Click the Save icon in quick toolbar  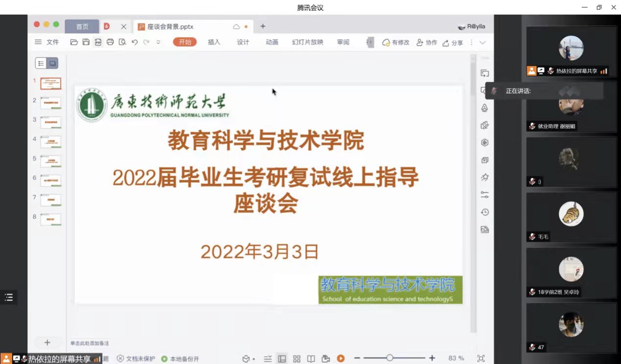point(86,43)
